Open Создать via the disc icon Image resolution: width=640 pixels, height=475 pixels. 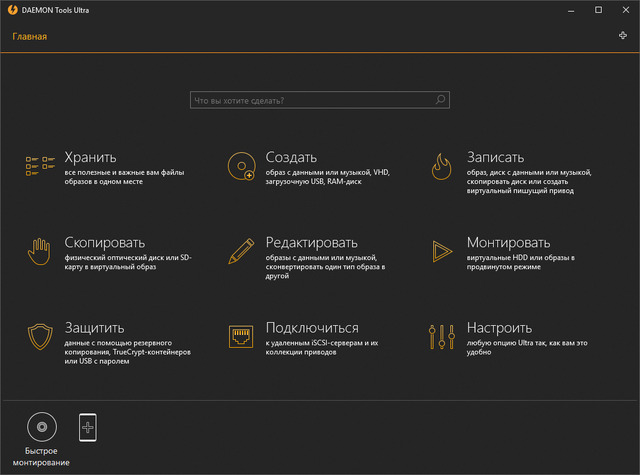241,166
